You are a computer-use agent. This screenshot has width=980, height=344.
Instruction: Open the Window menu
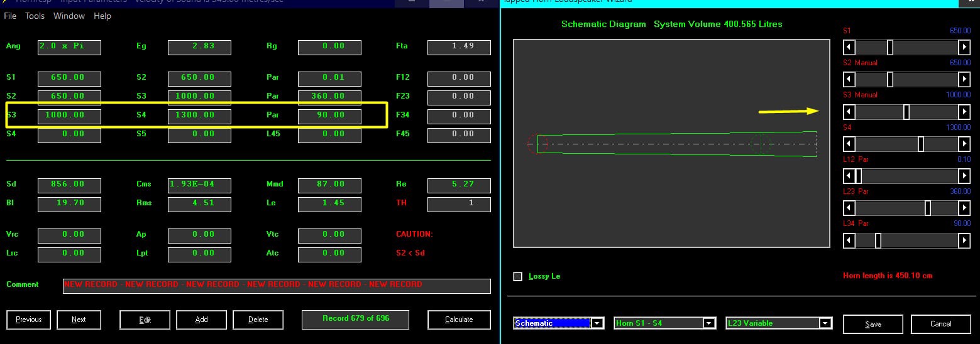click(x=69, y=16)
